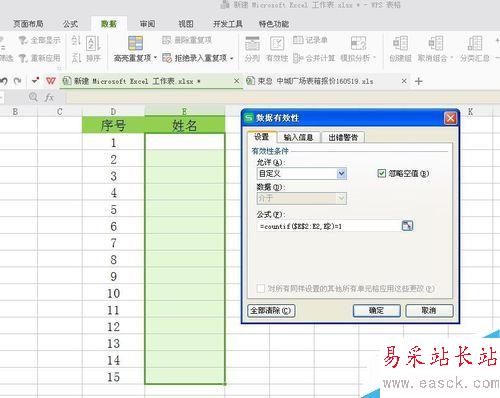Close the 新建 Microsoft Excel 工作表.xlsx tab

point(236,81)
